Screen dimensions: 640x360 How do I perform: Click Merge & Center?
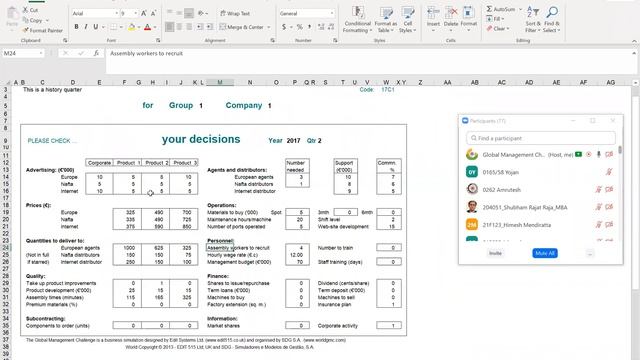(242, 27)
